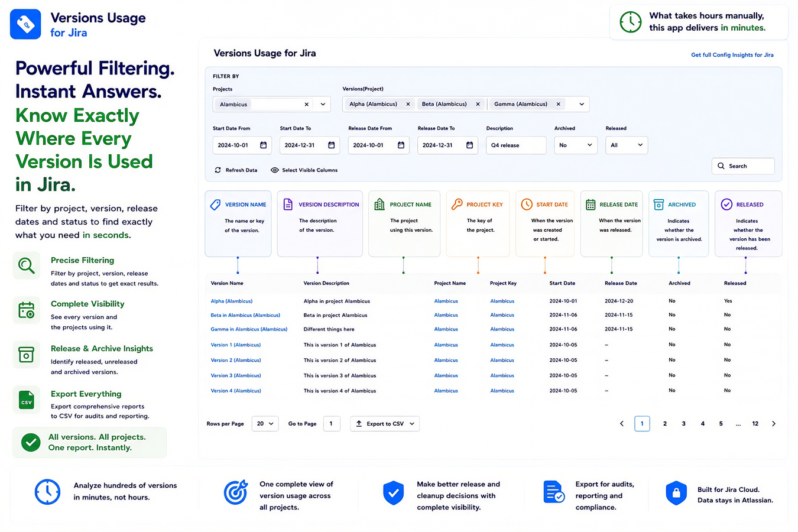Click the blue shield checkmark footer icon

(x=393, y=493)
